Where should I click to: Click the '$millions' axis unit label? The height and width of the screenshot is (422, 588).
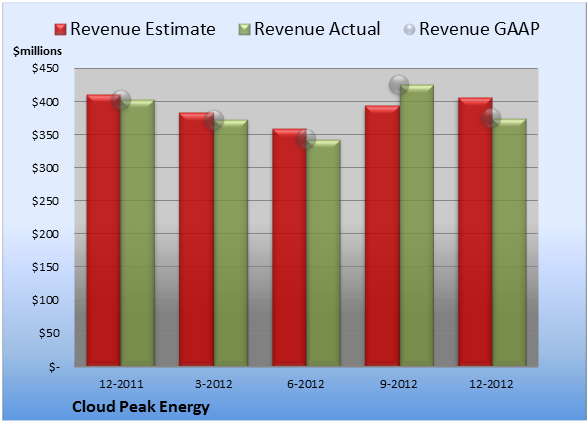pyautogui.click(x=37, y=51)
